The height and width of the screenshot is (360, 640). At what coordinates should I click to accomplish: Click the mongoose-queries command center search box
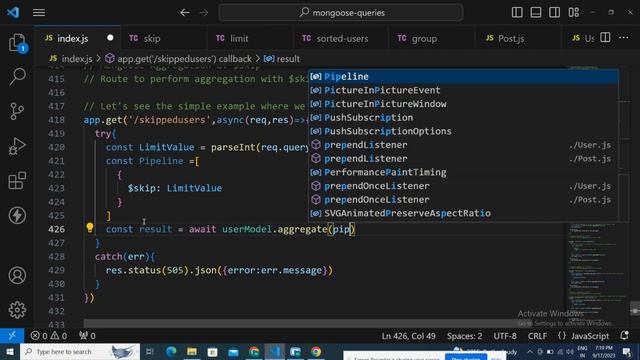point(341,13)
